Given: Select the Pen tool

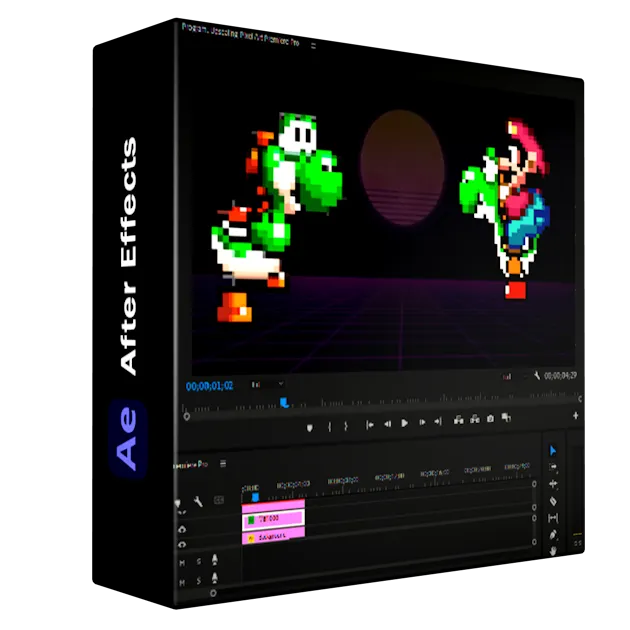Looking at the screenshot, I should 553,535.
